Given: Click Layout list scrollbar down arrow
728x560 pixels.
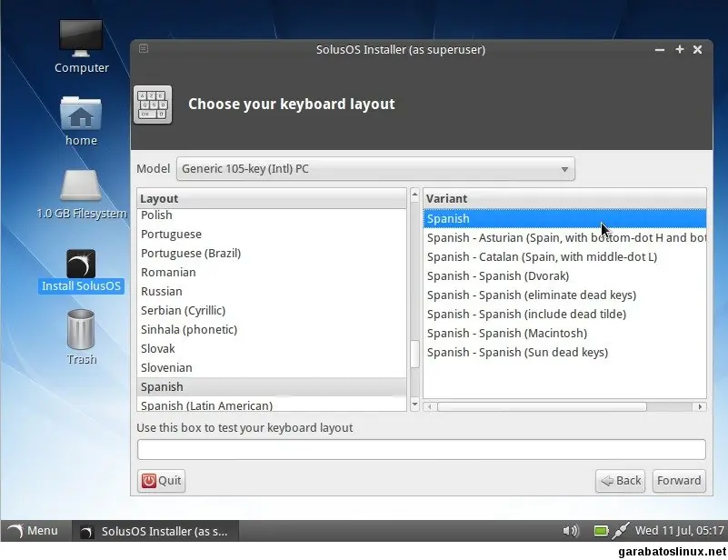Looking at the screenshot, I should (x=414, y=405).
